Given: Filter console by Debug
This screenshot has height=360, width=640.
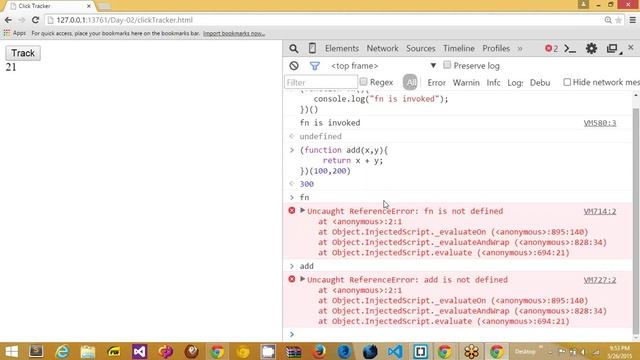Looking at the screenshot, I should click(540, 82).
